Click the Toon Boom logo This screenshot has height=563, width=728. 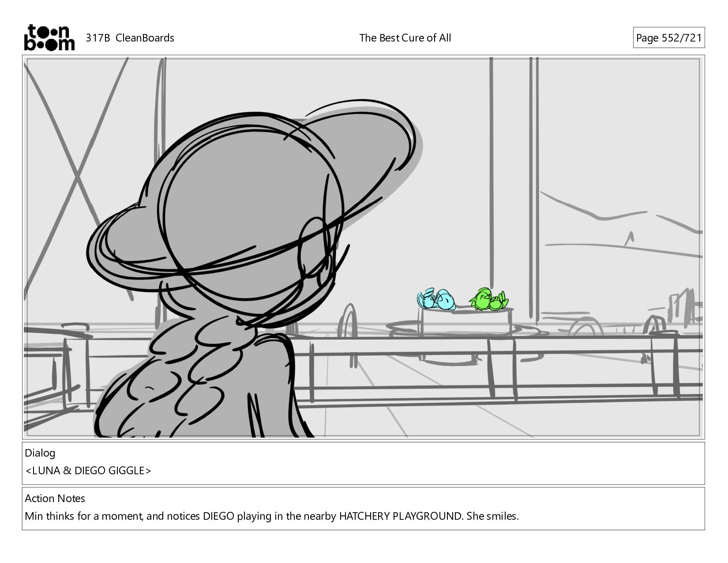coord(49,38)
